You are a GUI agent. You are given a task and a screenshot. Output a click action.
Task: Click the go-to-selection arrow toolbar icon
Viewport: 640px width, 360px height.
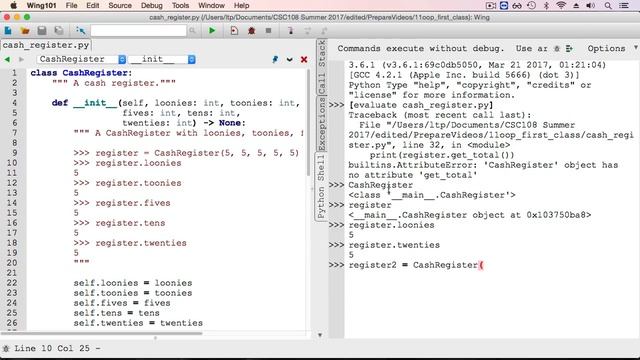click(x=80, y=31)
